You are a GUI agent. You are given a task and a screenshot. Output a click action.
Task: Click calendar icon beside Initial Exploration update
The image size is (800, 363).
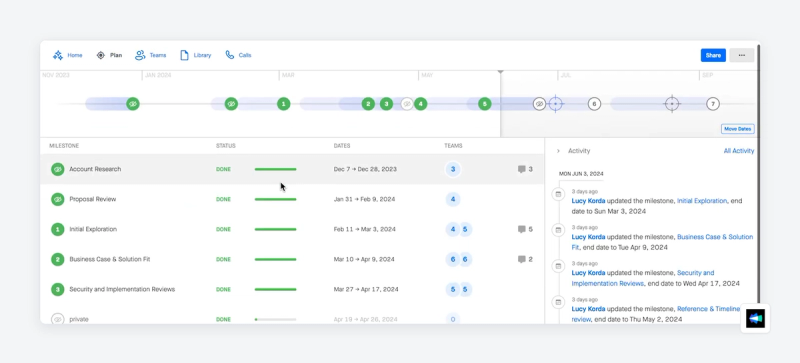tap(558, 194)
